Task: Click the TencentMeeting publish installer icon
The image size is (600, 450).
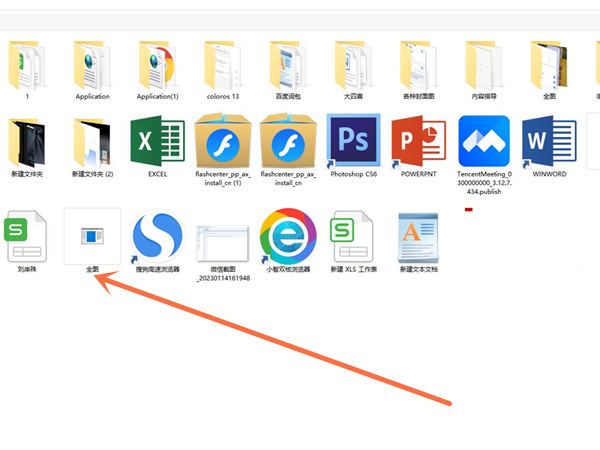Action: click(x=484, y=141)
